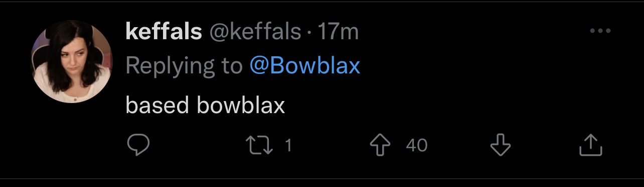The width and height of the screenshot is (644, 187).
Task: Open the 17m timestamp permalink
Action: (x=339, y=33)
